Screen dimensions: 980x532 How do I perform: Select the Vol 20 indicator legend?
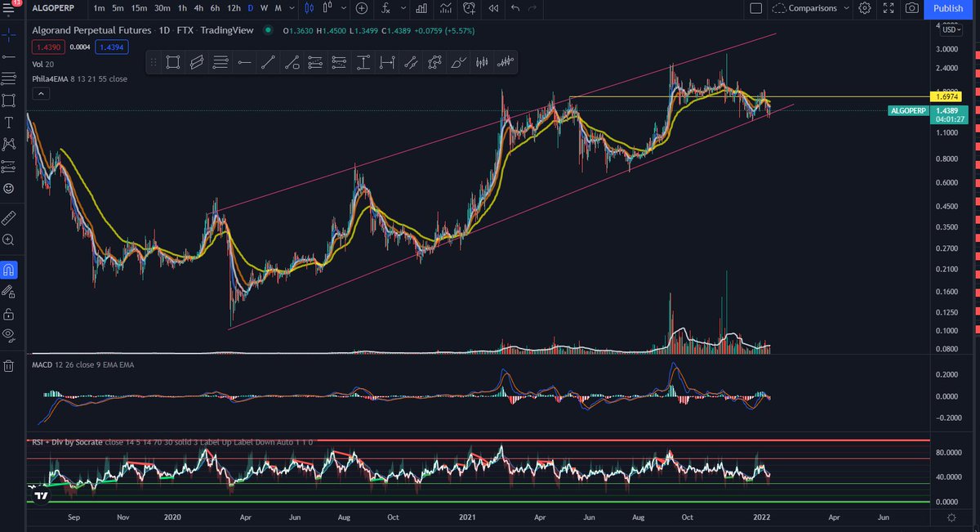coord(42,63)
